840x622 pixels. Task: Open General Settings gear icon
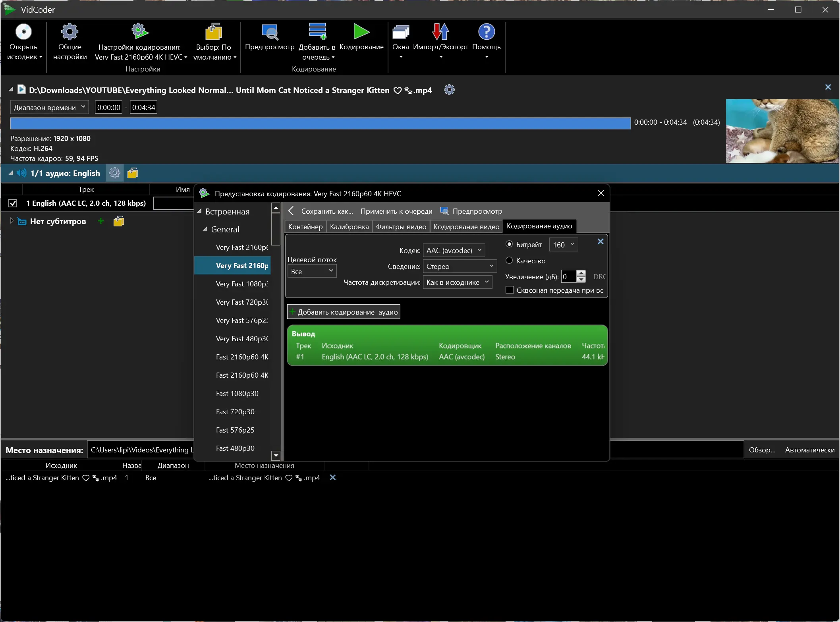tap(70, 32)
